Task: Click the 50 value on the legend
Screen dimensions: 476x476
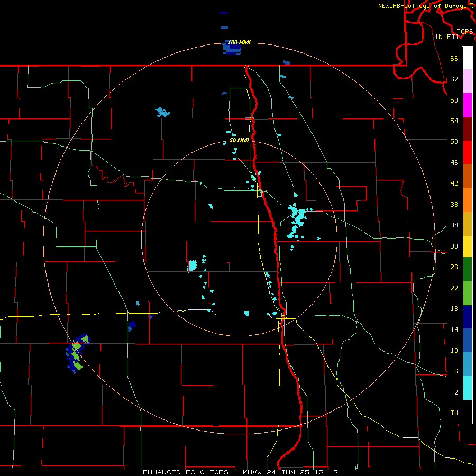Action: click(454, 141)
